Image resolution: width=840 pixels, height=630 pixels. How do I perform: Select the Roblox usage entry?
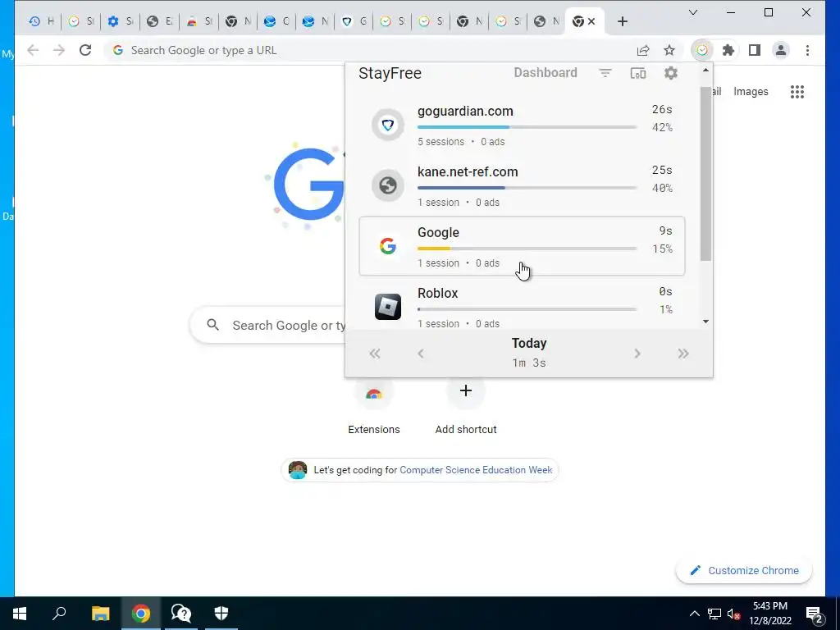click(522, 307)
